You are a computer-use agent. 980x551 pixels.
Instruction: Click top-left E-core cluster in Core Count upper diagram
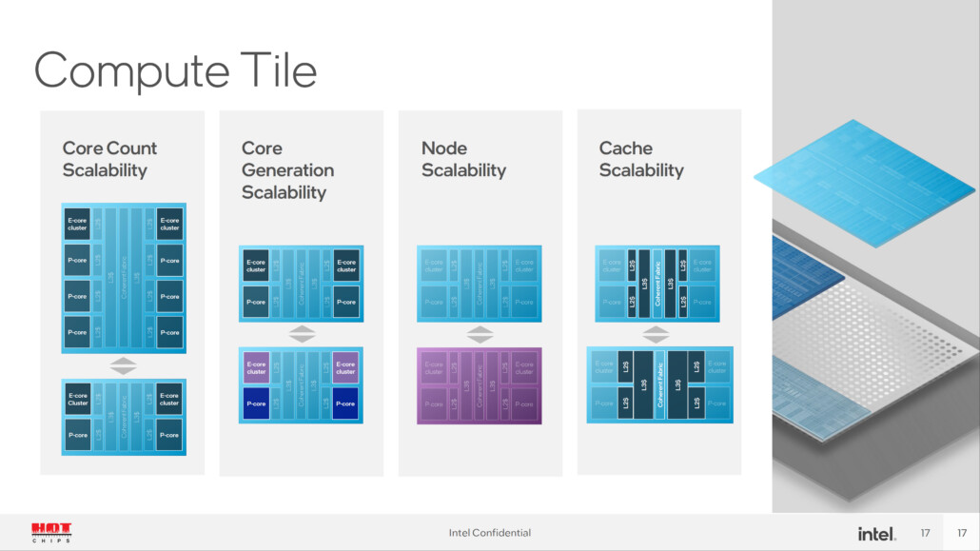point(78,225)
